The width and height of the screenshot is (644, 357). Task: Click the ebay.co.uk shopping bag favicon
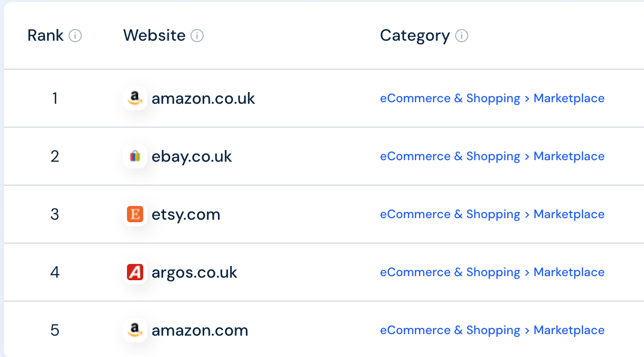135,156
